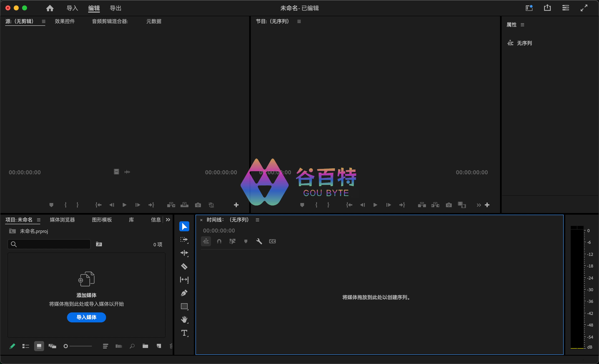Screen dimensions: 599x364
Task: Click the 导入媒体 button
Action: click(x=86, y=317)
